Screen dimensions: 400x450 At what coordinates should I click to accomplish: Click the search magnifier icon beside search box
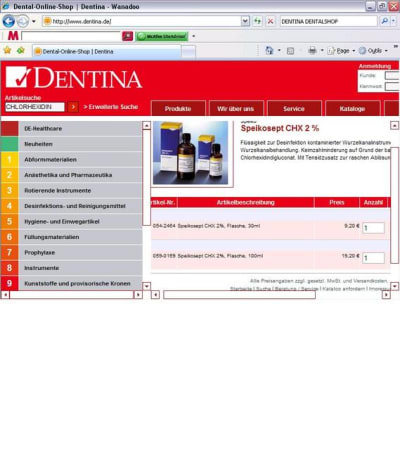click(x=384, y=21)
